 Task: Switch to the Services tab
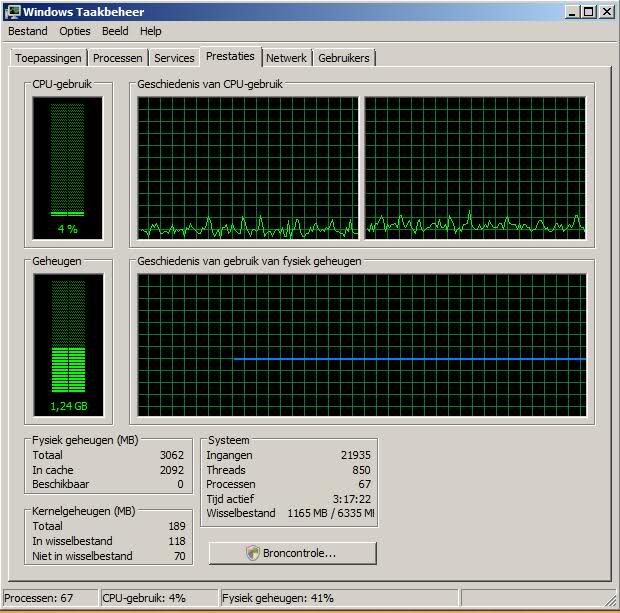pos(174,58)
